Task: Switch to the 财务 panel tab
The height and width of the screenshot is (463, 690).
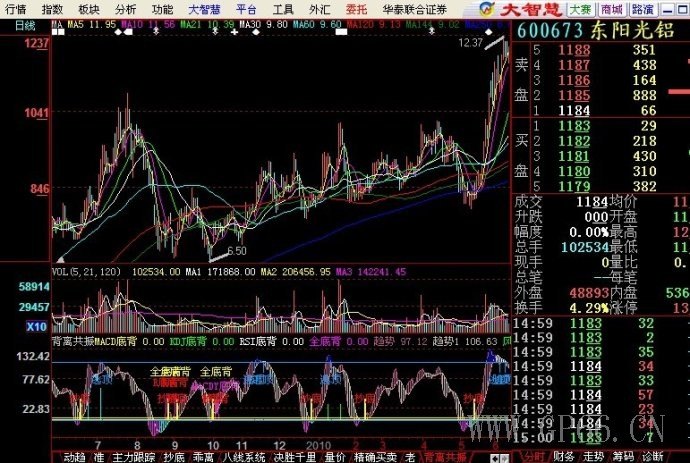Action: (x=561, y=456)
